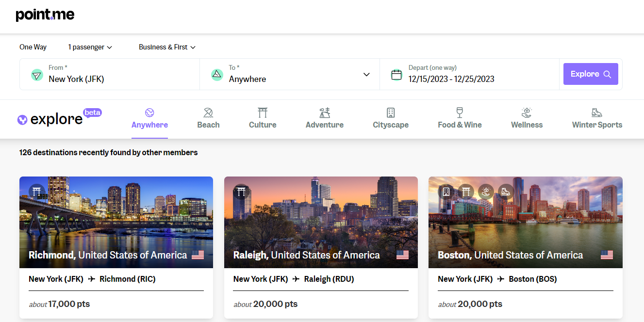Image resolution: width=644 pixels, height=322 pixels.
Task: Toggle the Cityscape badge on Boston's card
Action: point(446,192)
